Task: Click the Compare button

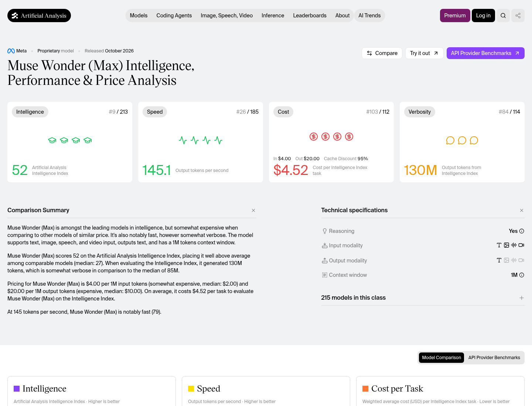Action: click(382, 53)
